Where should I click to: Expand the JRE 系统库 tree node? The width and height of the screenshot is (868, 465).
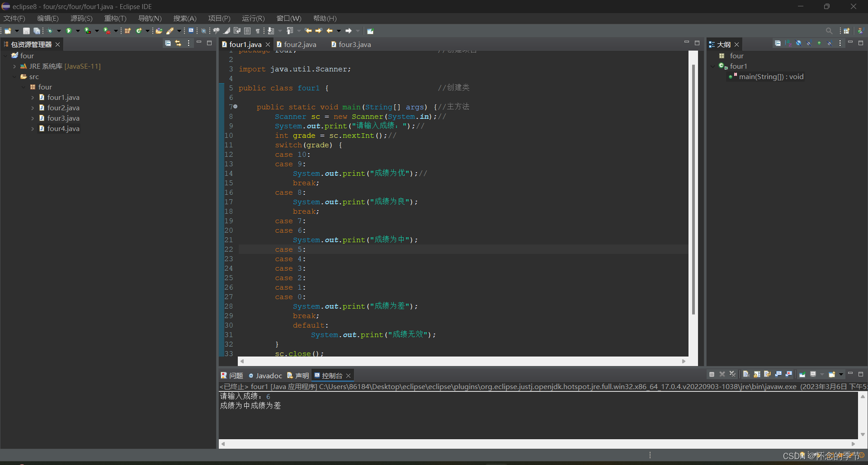coord(14,66)
